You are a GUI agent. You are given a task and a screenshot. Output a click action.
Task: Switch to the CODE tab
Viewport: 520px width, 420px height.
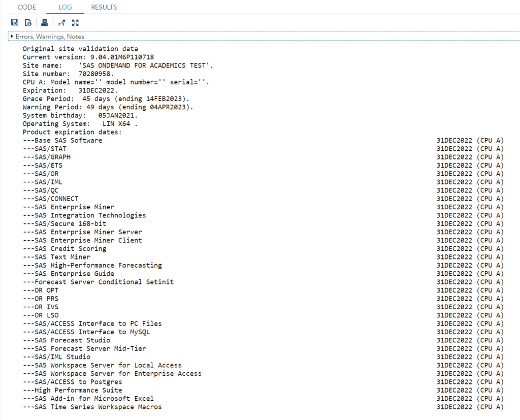[26, 7]
